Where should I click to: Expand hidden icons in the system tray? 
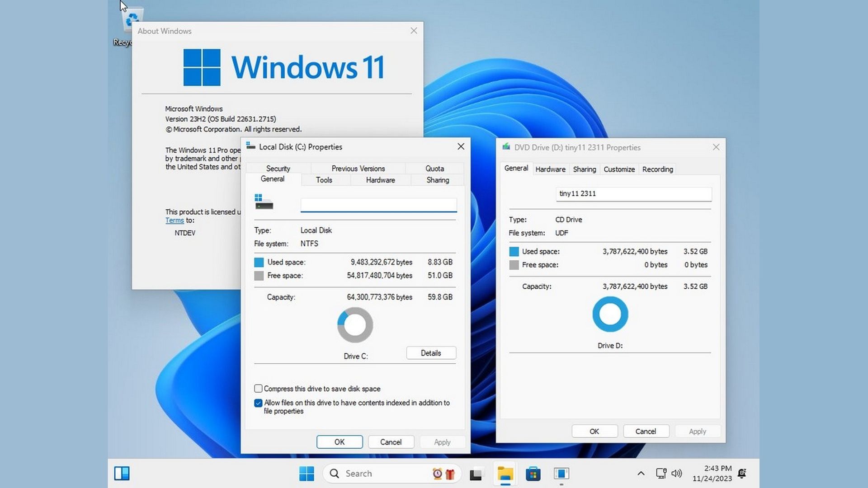[641, 473]
